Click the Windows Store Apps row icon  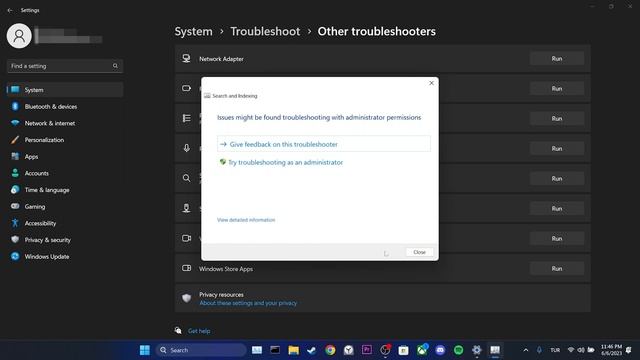click(x=187, y=268)
